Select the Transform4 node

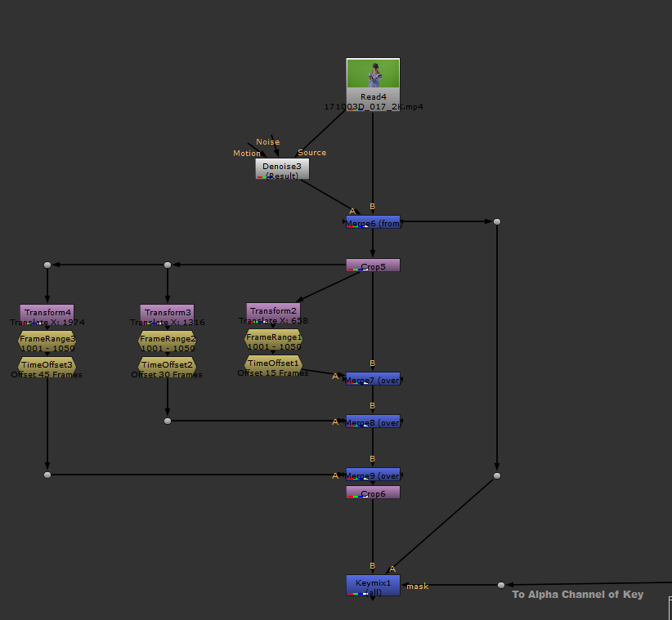click(x=47, y=312)
